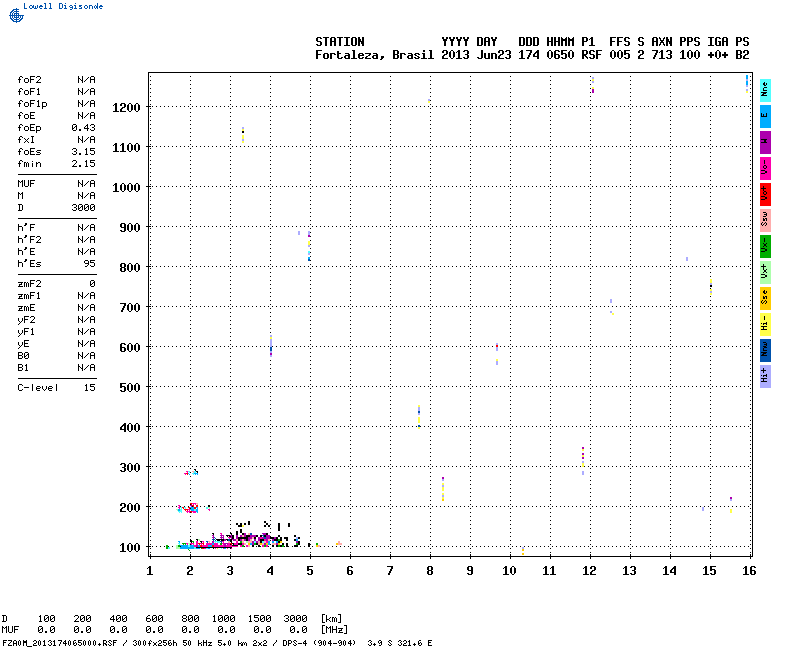Screen dimensions: 800x650
Task: Click the 800 distance value in bottom table
Action: (190, 619)
